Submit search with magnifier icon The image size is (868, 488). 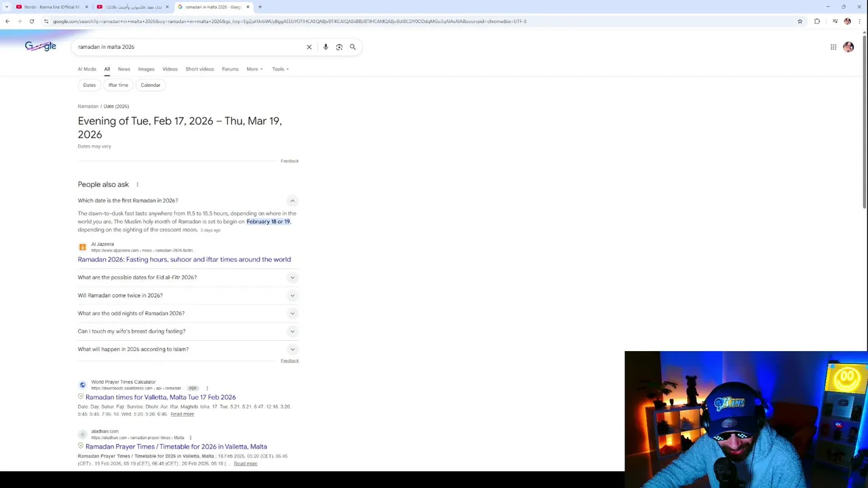click(353, 47)
